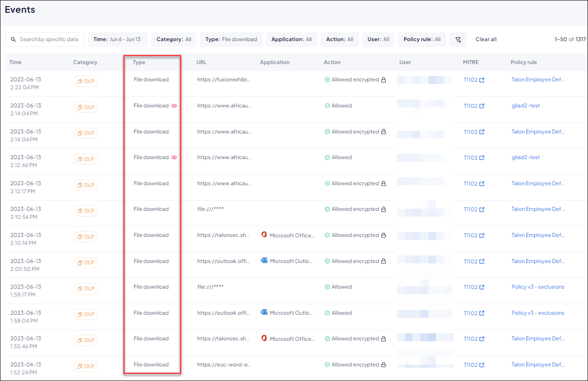Click the Microsoft Outlook icon on the 2:05:50 PM row

(x=264, y=261)
